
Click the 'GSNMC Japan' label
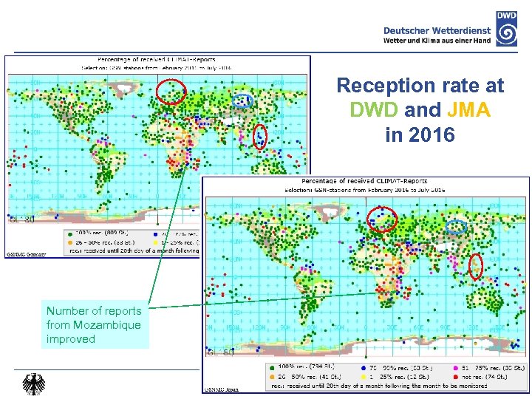[221, 389]
